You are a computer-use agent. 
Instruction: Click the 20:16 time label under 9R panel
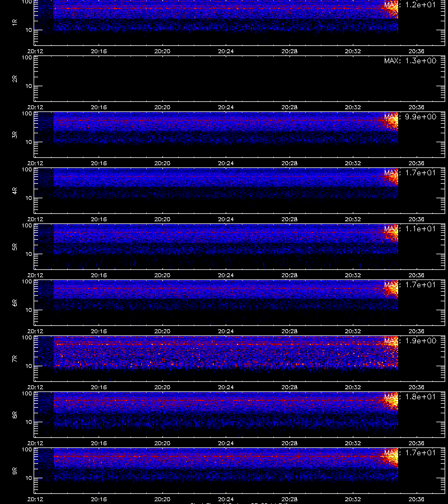click(99, 499)
